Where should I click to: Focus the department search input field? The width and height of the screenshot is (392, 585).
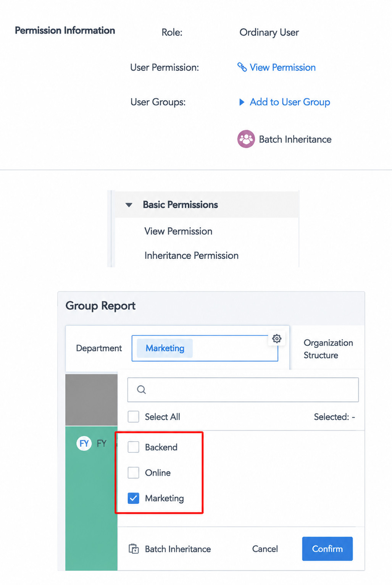click(x=243, y=389)
